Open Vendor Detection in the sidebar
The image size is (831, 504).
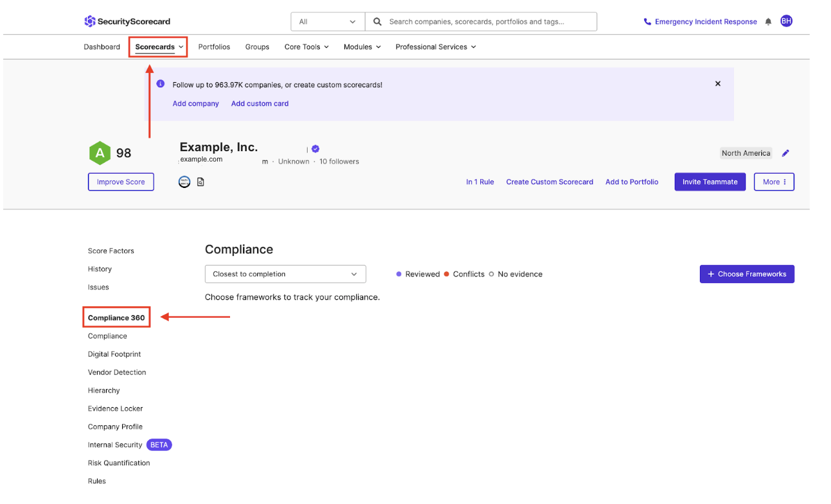click(117, 372)
